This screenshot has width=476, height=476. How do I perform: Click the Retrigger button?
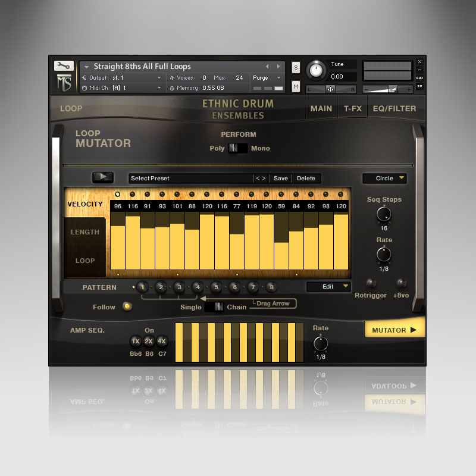[x=371, y=283]
